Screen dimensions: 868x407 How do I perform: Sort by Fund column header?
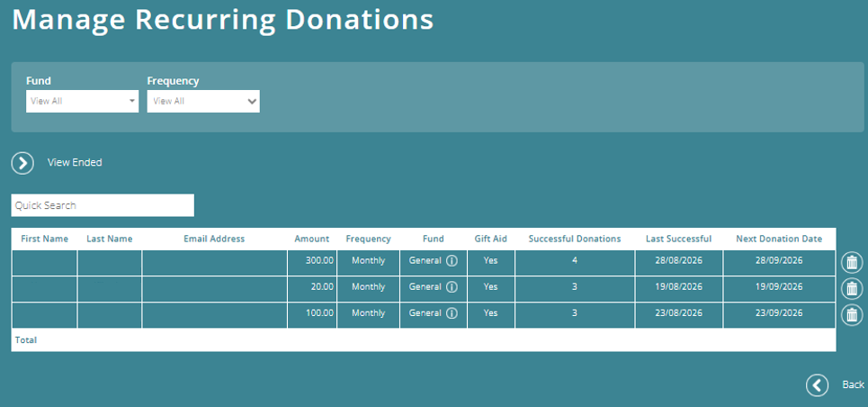[434, 239]
